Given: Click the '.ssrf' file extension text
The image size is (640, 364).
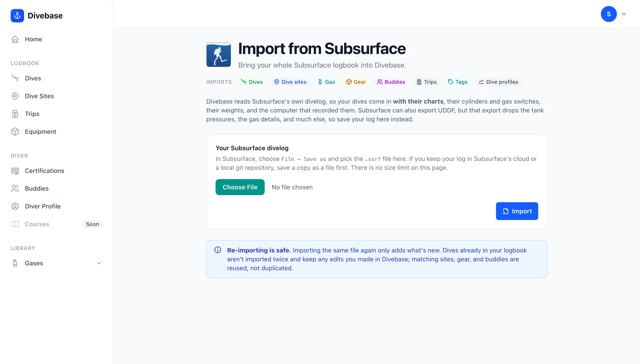Looking at the screenshot, I should (x=373, y=159).
